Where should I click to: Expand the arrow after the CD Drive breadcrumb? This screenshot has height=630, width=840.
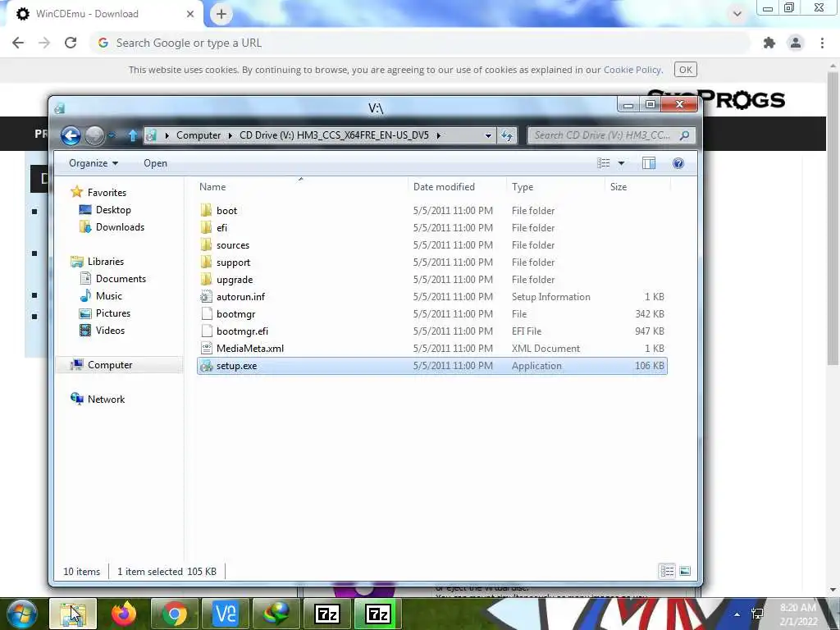438,135
